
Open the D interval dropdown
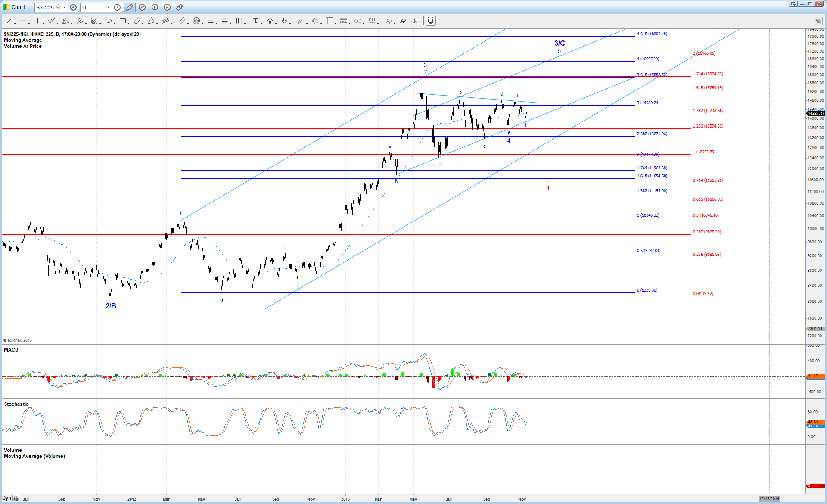tap(108, 7)
